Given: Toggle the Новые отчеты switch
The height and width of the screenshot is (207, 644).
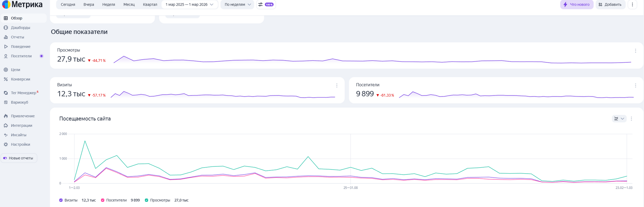Looking at the screenshot, I should pos(5,158).
